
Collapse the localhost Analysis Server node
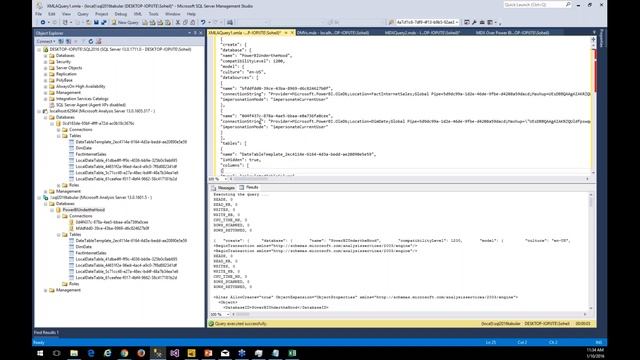point(40,111)
